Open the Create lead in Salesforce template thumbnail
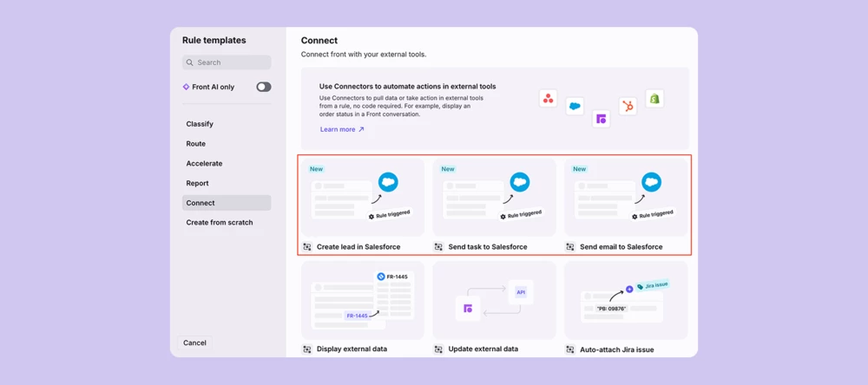This screenshot has width=868, height=385. click(363, 198)
